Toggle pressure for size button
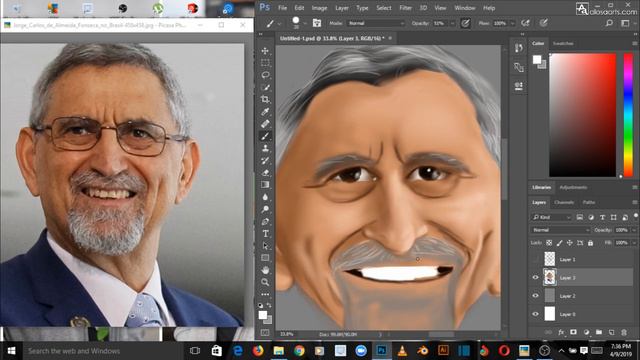 (x=544, y=23)
